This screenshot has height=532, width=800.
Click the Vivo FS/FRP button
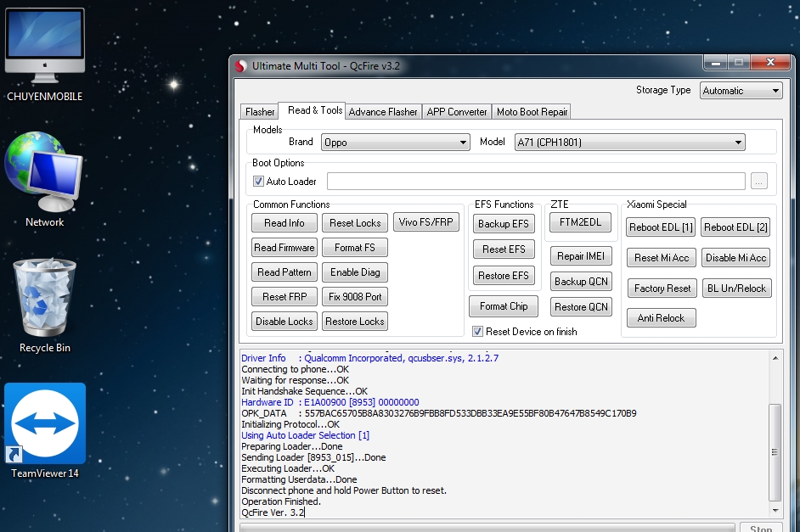(425, 222)
